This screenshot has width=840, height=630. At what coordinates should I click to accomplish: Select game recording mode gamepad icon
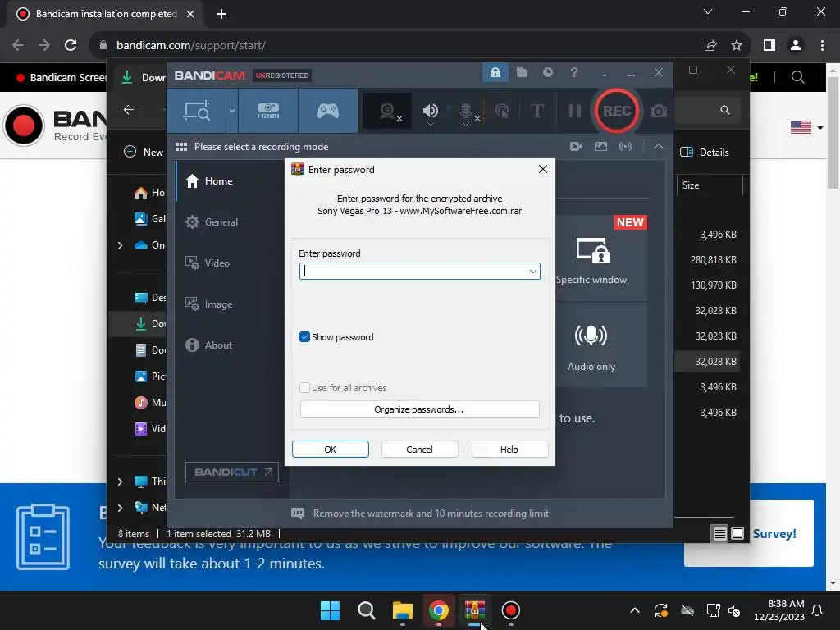tap(328, 111)
